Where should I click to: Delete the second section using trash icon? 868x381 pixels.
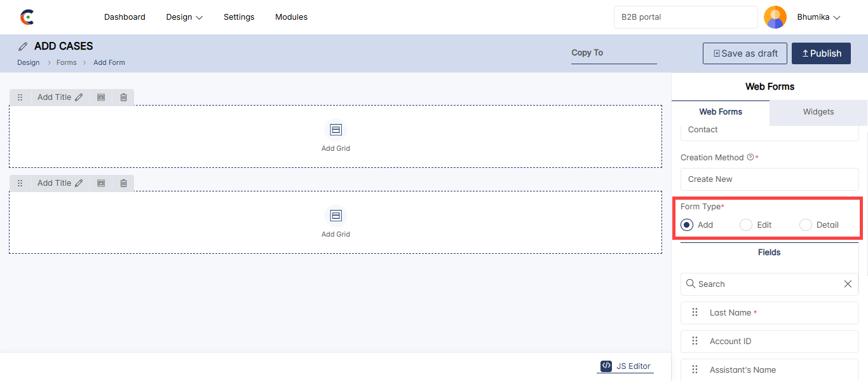click(x=123, y=183)
